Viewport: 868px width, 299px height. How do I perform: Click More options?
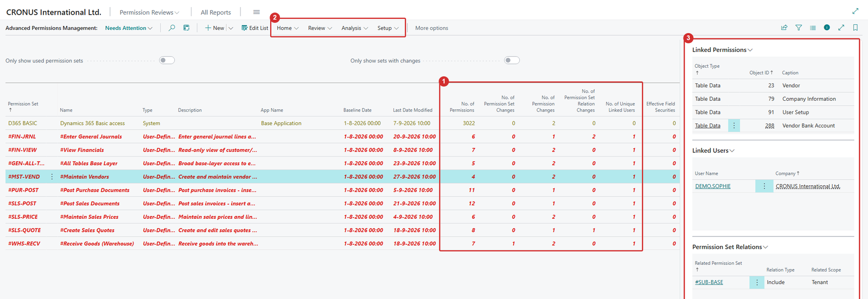pos(432,28)
